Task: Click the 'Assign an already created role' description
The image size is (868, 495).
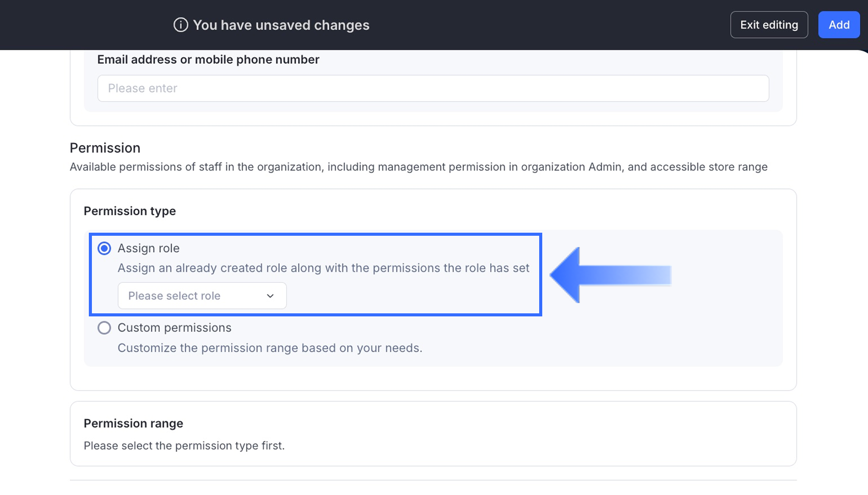Action: pyautogui.click(x=323, y=268)
